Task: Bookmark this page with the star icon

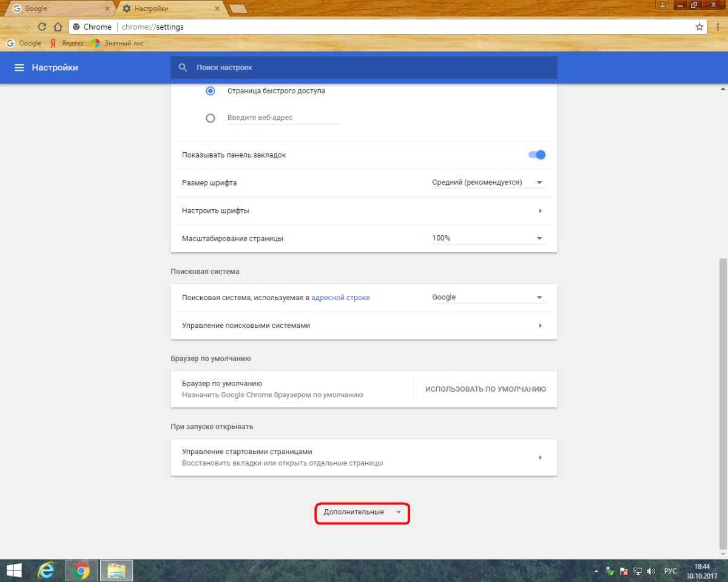Action: pos(699,27)
